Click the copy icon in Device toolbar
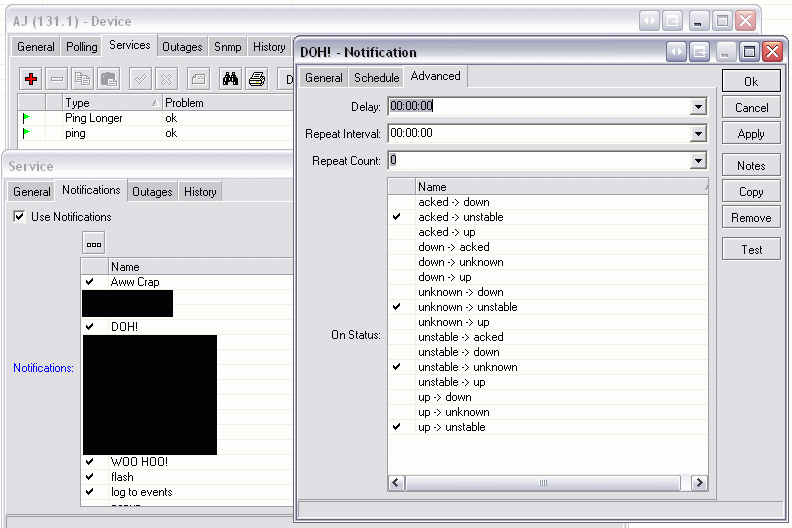 click(82, 79)
